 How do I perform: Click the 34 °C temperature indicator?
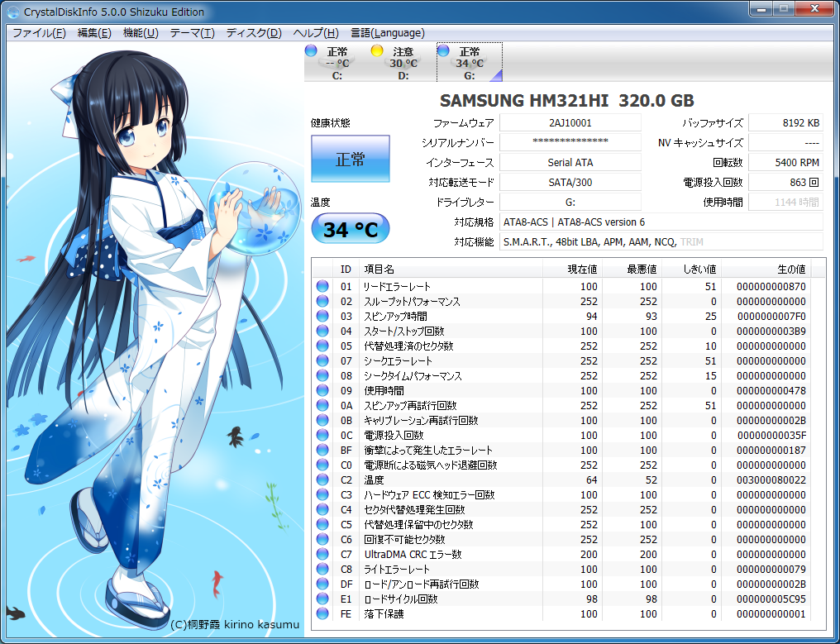coord(351,229)
